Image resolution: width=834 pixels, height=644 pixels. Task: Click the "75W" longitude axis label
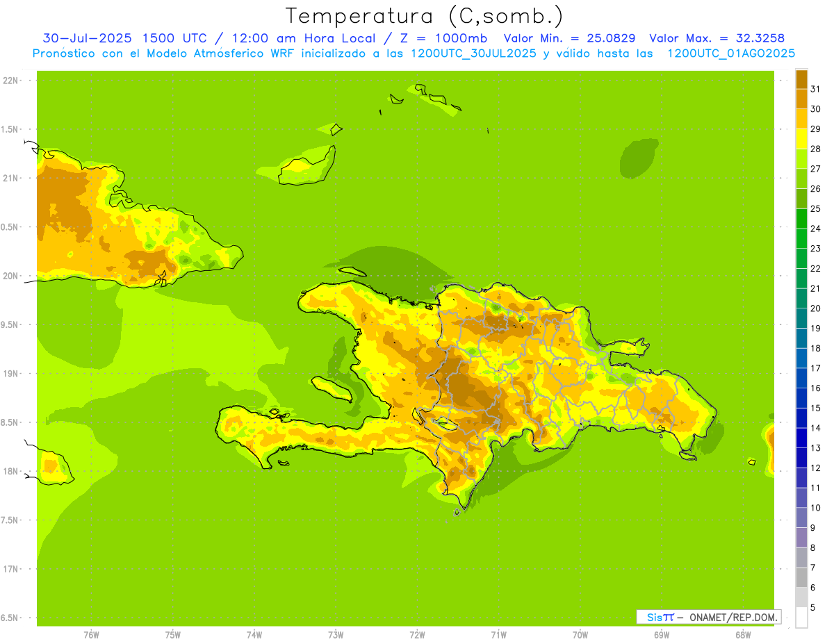[x=172, y=634]
